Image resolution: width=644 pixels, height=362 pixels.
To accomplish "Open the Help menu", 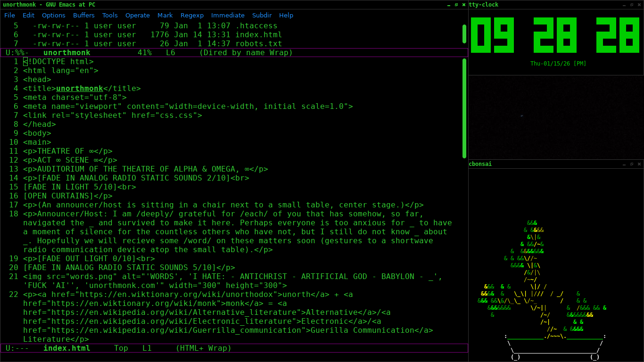I will (286, 15).
